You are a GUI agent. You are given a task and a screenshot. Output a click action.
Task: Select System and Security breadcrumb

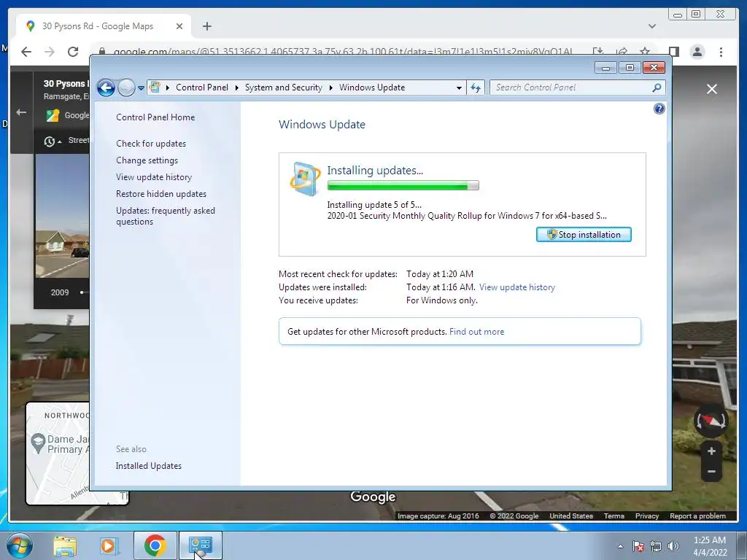[x=284, y=87]
